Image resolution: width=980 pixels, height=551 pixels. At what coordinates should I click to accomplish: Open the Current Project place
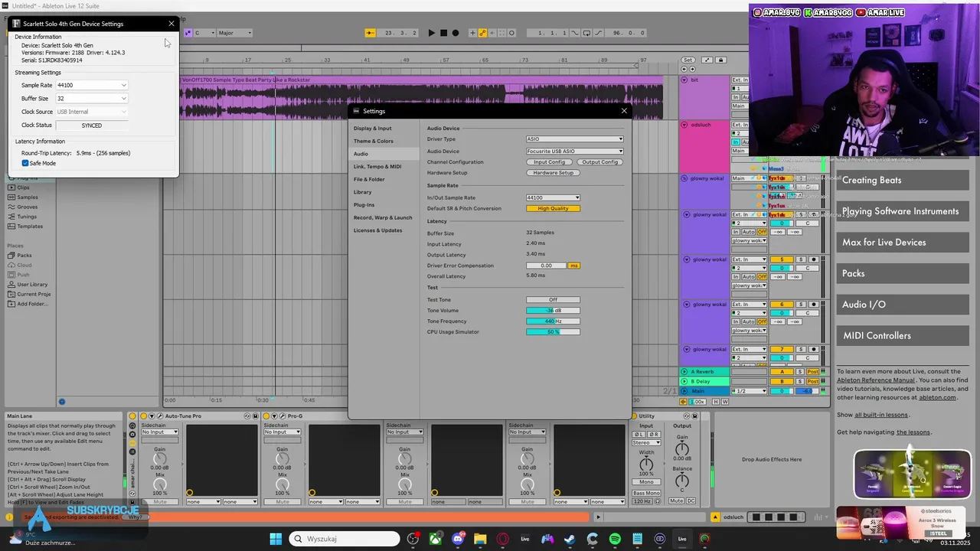click(x=34, y=294)
